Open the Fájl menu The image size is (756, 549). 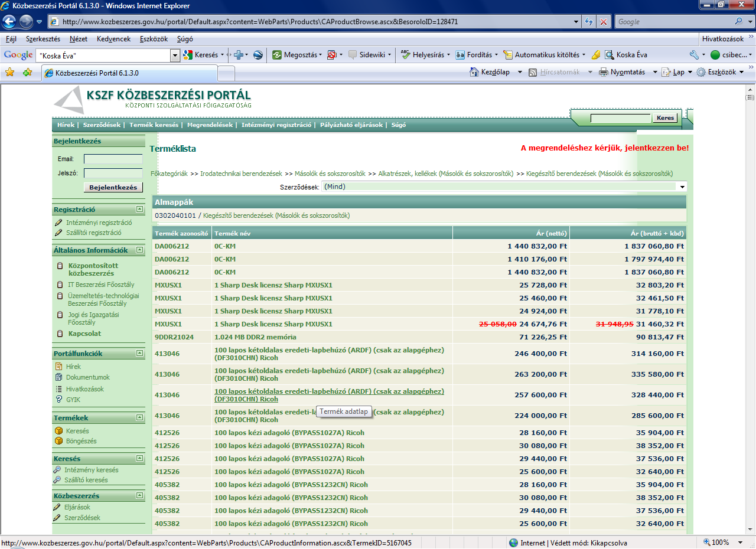coord(11,39)
